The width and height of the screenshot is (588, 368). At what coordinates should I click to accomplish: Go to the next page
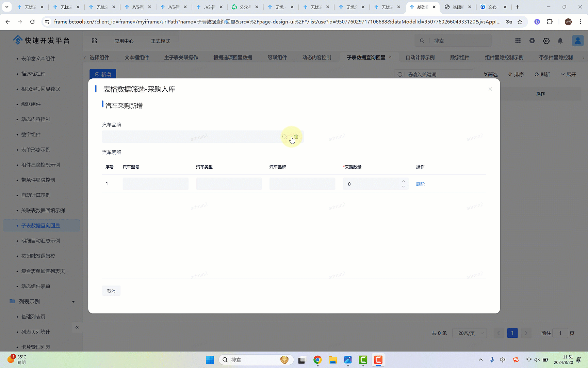pyautogui.click(x=526, y=333)
